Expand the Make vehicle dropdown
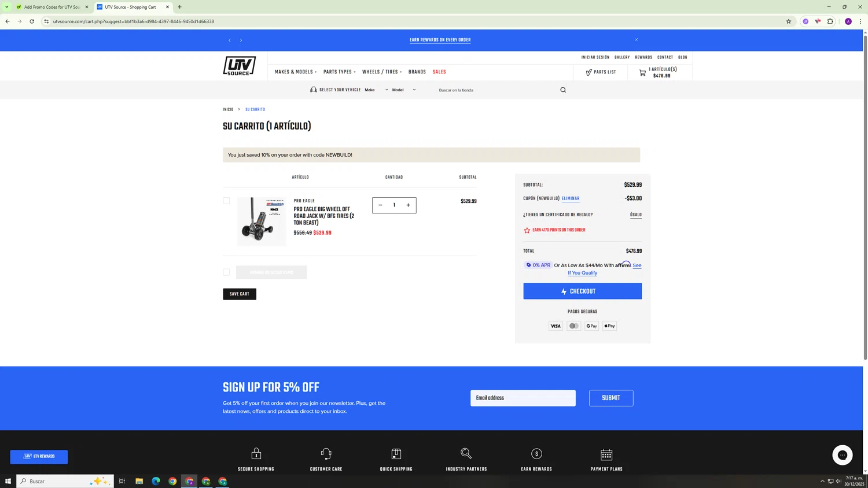Viewport: 868px width, 488px height. point(376,90)
